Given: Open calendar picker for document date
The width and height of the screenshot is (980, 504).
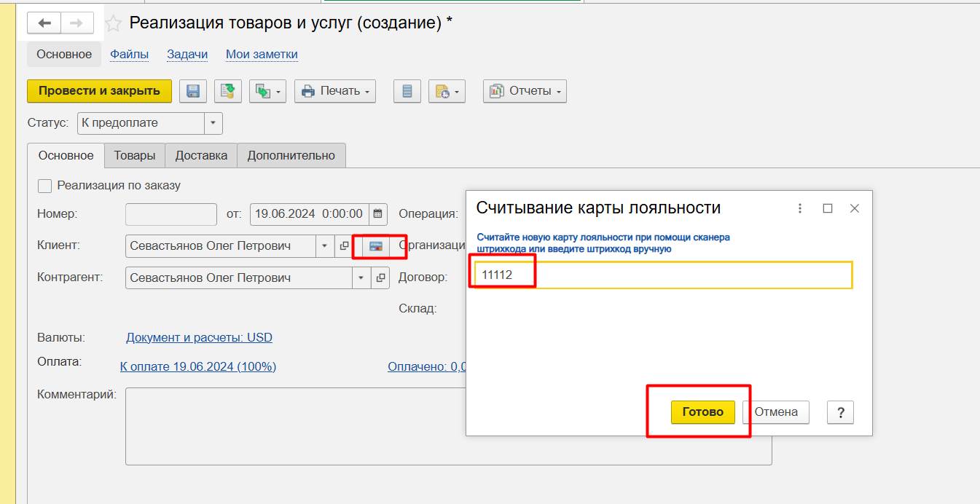Looking at the screenshot, I should click(x=378, y=214).
